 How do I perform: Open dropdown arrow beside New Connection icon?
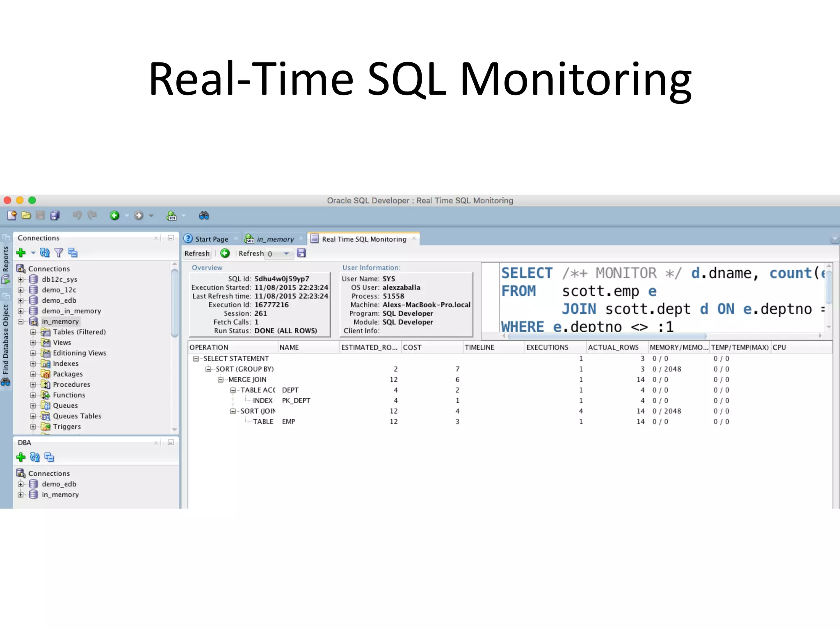(x=33, y=253)
